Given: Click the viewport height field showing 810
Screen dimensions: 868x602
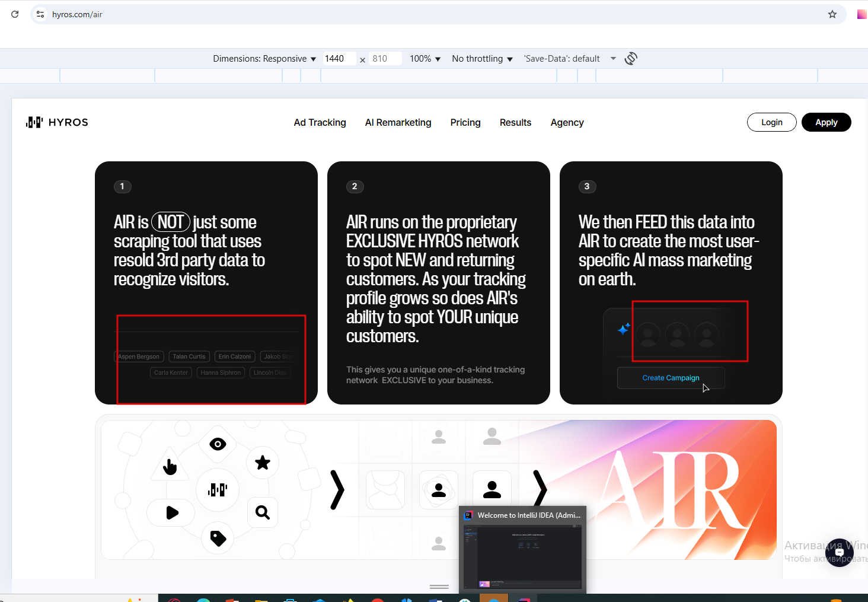Looking at the screenshot, I should (x=386, y=59).
